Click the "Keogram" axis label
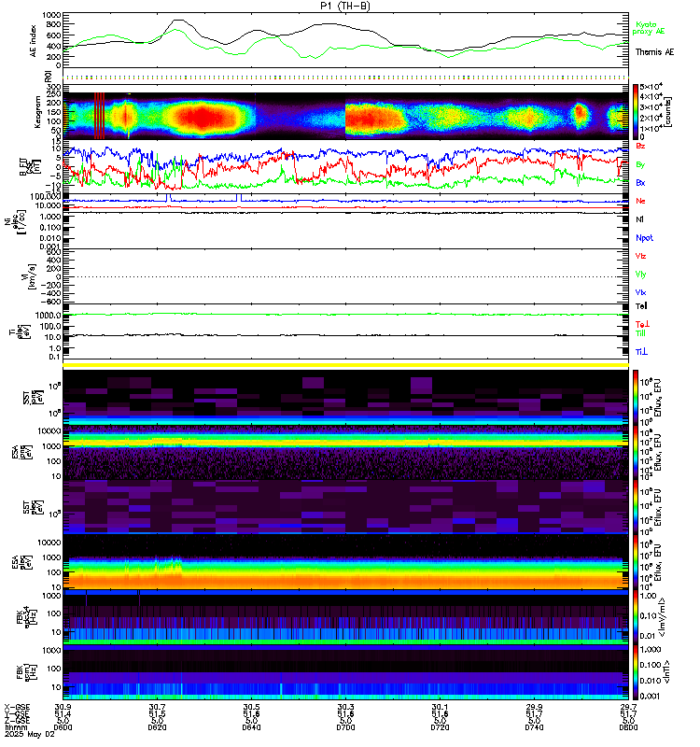Viewport: 700px width, 747px height. pyautogui.click(x=37, y=112)
